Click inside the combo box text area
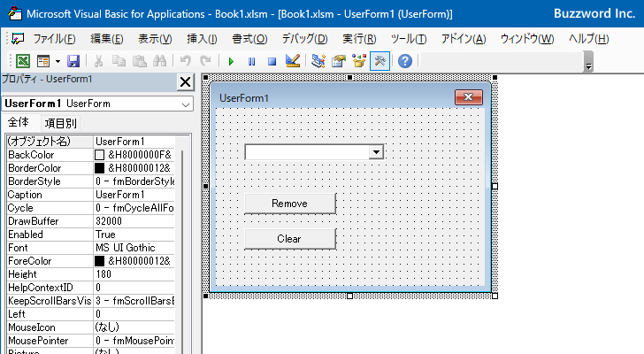Screen dimensions: 644x354 307,152
